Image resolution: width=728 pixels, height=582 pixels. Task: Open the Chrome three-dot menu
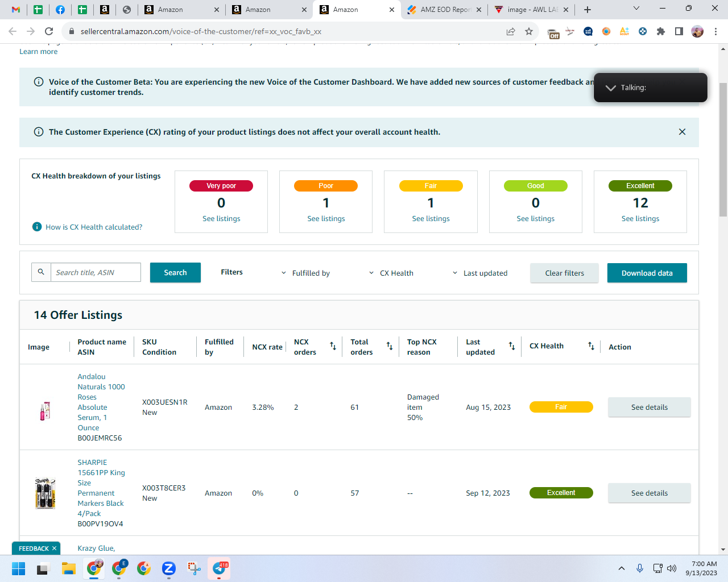tap(716, 31)
